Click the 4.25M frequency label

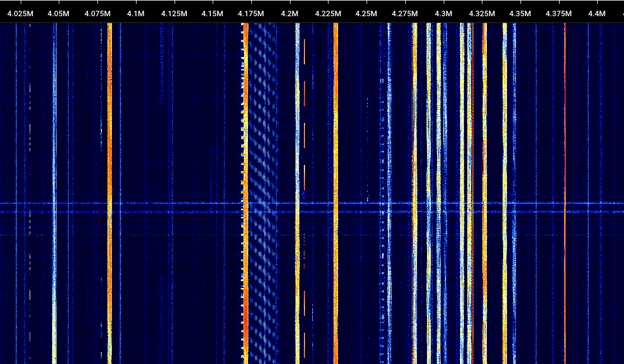point(366,13)
